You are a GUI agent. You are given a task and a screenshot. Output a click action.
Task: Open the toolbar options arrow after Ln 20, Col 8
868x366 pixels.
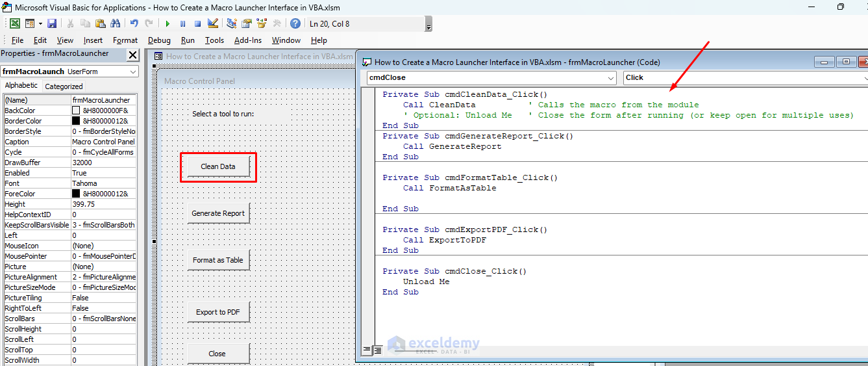428,25
